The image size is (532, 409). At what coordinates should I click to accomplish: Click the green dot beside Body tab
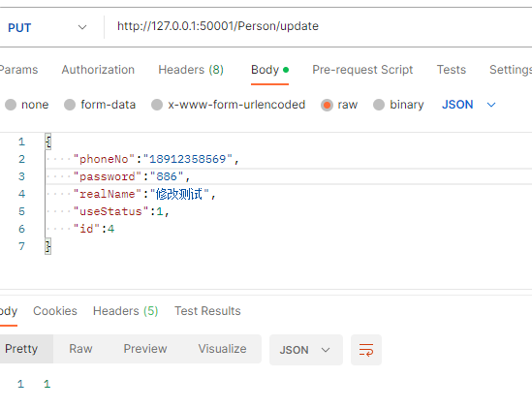coord(286,70)
